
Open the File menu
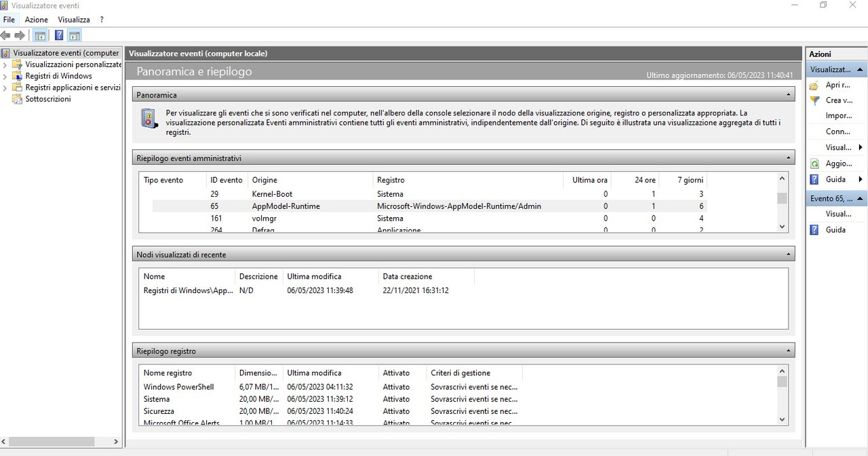(9, 20)
